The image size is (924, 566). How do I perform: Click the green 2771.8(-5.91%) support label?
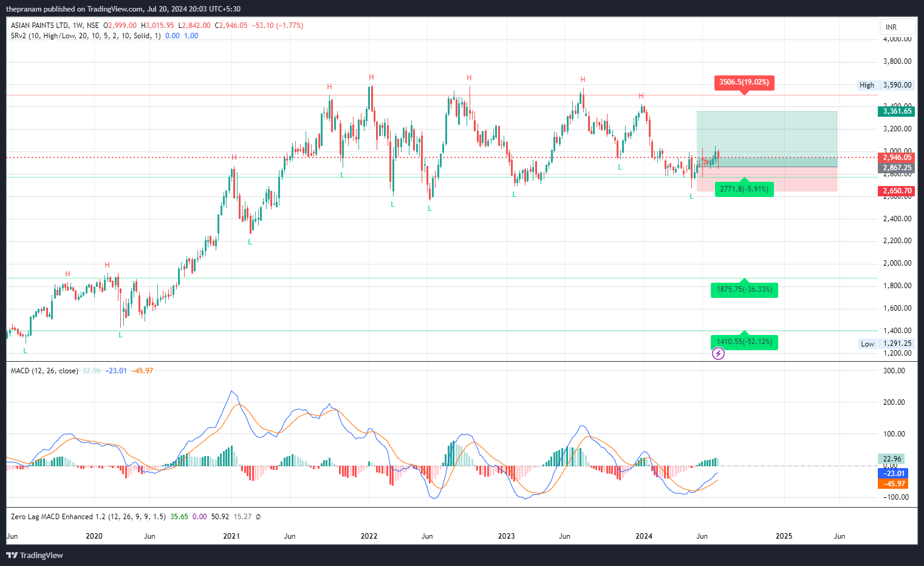(744, 189)
